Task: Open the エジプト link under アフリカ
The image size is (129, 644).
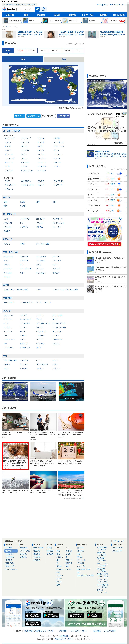Action: point(39,315)
